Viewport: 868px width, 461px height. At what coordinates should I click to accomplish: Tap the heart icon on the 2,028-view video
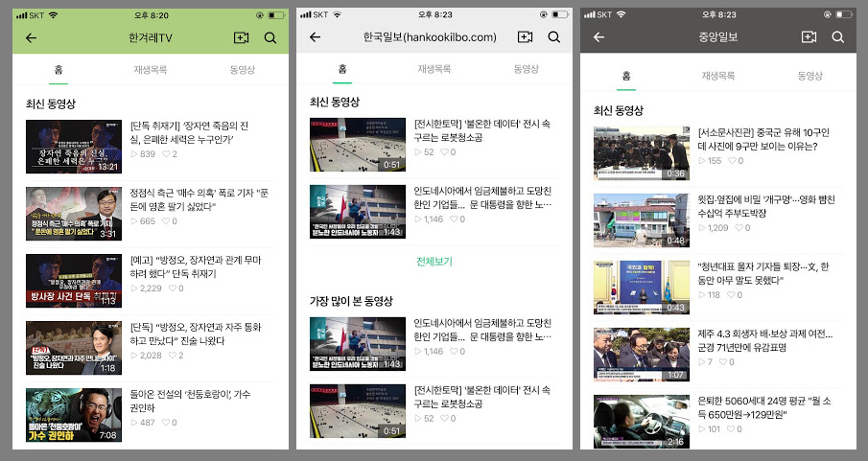click(173, 356)
